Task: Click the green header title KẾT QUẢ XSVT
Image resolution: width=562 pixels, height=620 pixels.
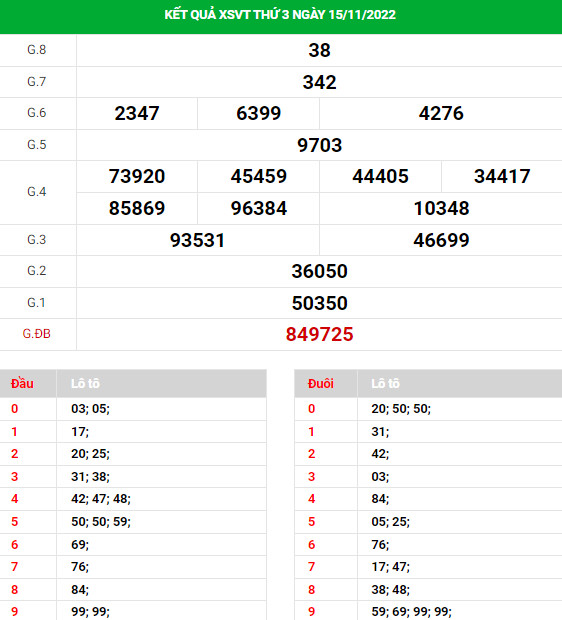Action: point(280,15)
